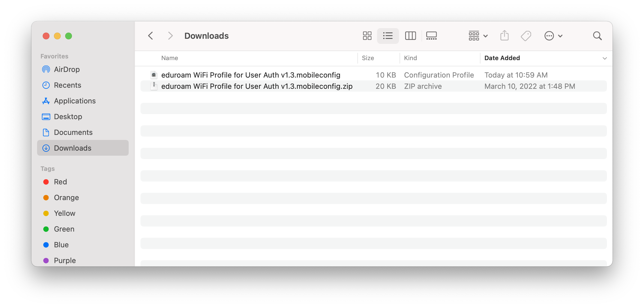Screen dimensions: 644x308
Task: Go to Documents folder in sidebar
Action: 73,132
